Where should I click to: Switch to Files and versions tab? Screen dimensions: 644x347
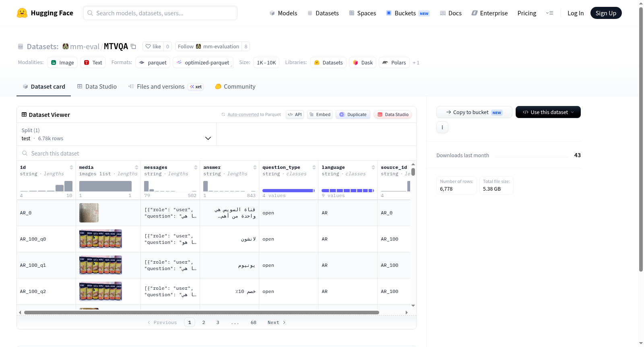(x=166, y=87)
